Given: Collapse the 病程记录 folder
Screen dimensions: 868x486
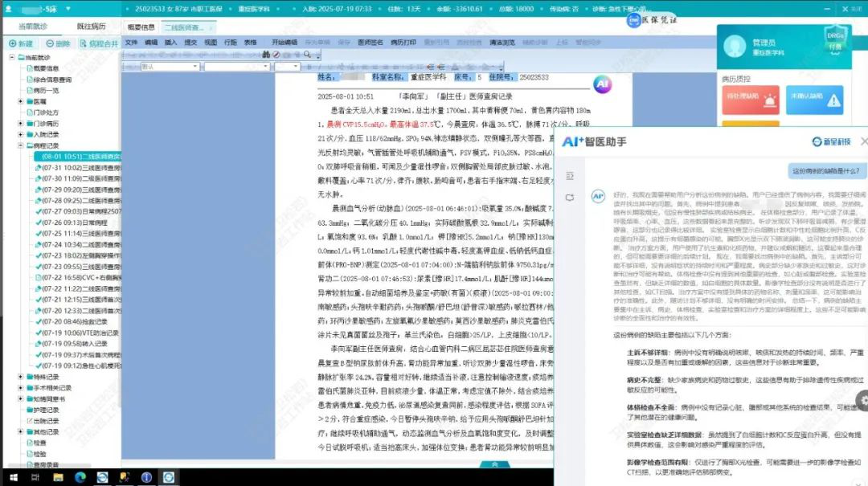Looking at the screenshot, I should coord(20,145).
